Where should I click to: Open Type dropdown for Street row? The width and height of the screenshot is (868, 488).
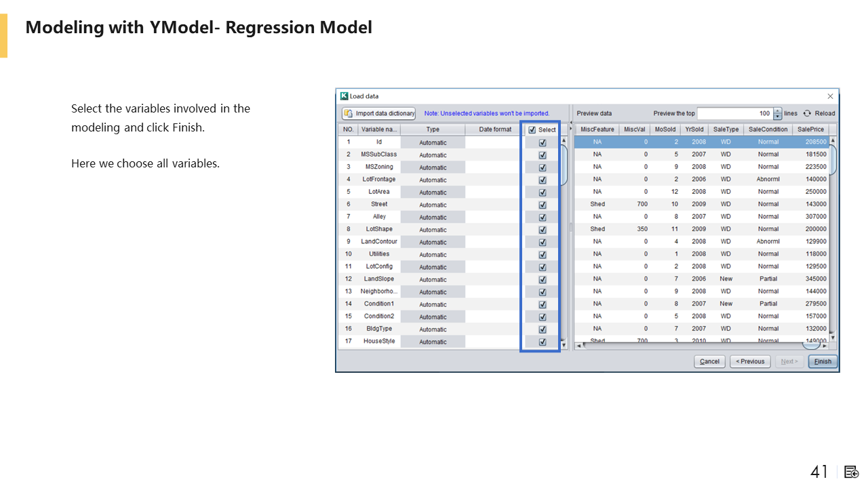pos(433,205)
